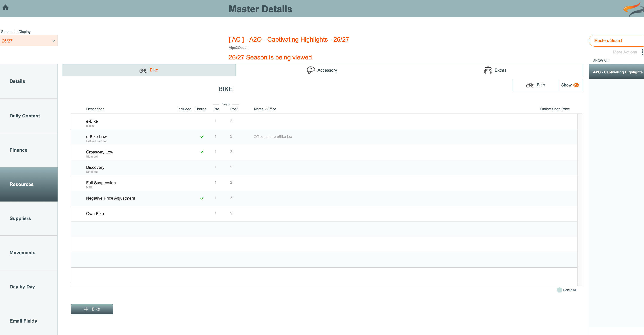The image size is (644, 335).
Task: Click the bicycle icon in Bike tab
Action: point(143,70)
